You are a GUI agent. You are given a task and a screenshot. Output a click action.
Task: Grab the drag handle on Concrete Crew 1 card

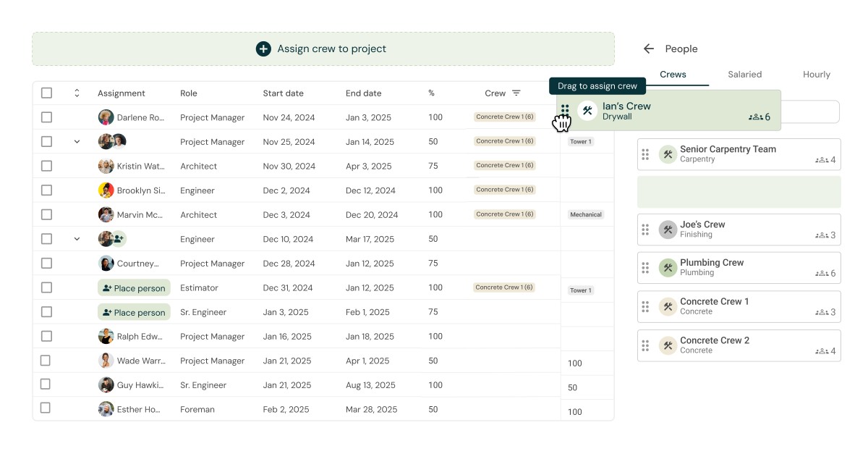[645, 306]
